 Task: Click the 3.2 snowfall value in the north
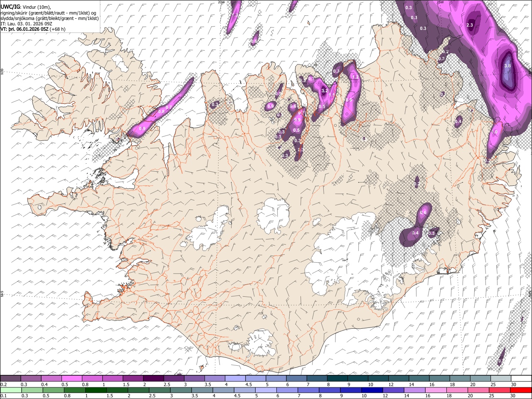[x=325, y=90]
